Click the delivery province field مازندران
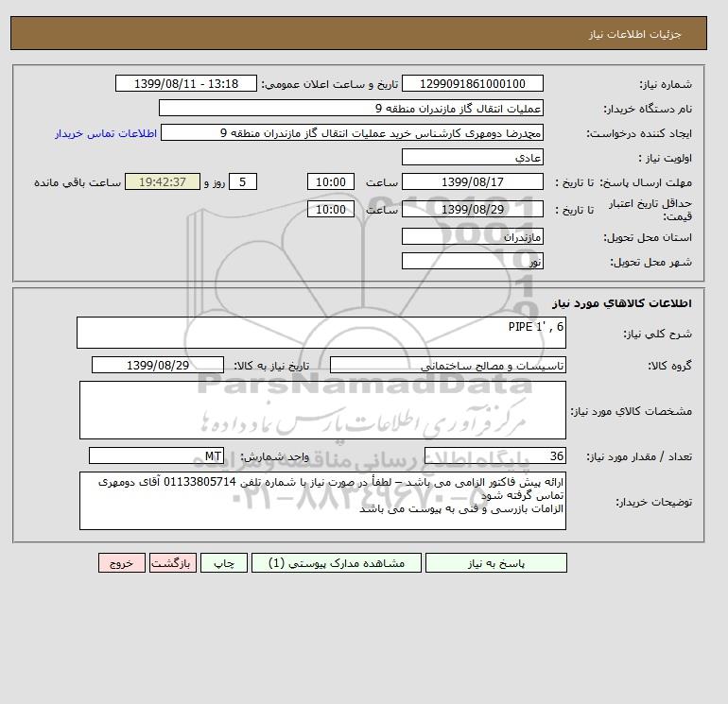 pyautogui.click(x=472, y=236)
